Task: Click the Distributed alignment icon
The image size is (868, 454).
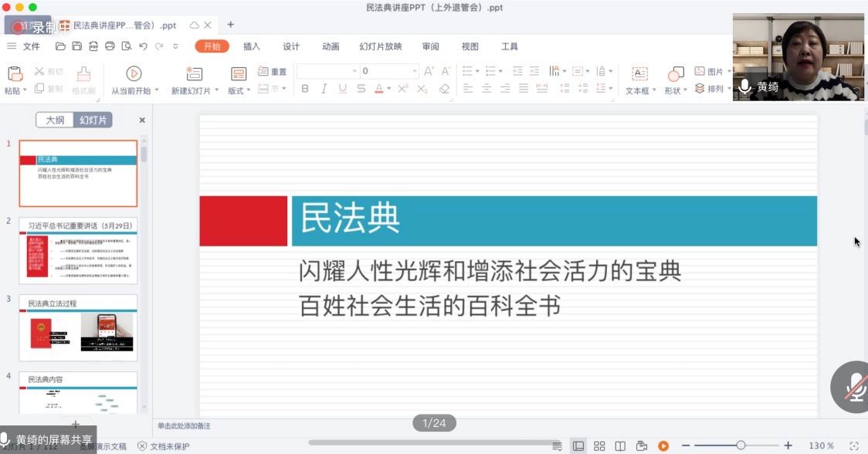Action: (542, 89)
